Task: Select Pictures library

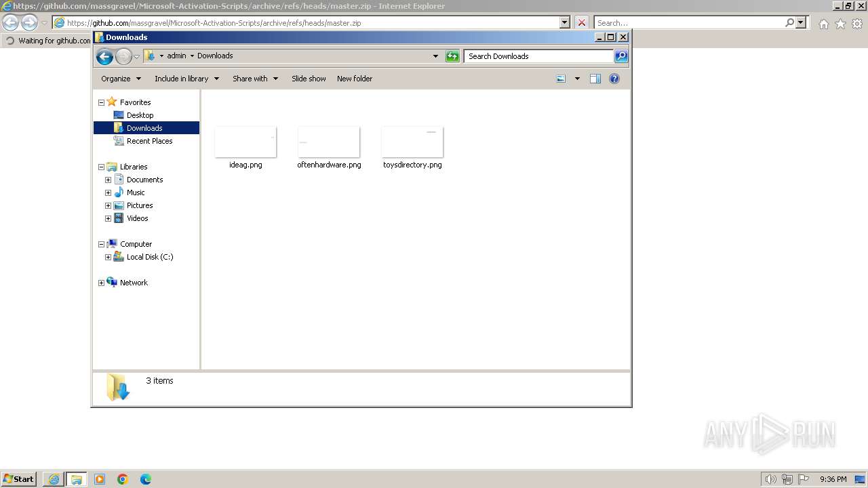Action: [140, 205]
